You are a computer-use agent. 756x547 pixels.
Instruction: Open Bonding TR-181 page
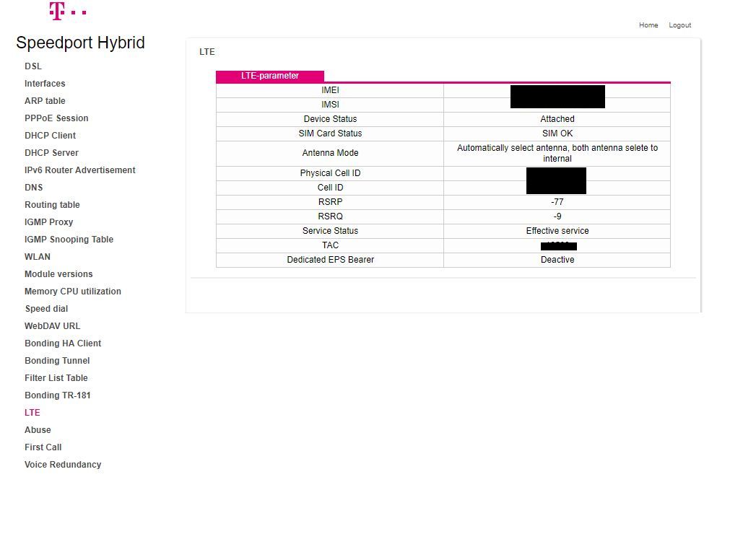point(57,395)
